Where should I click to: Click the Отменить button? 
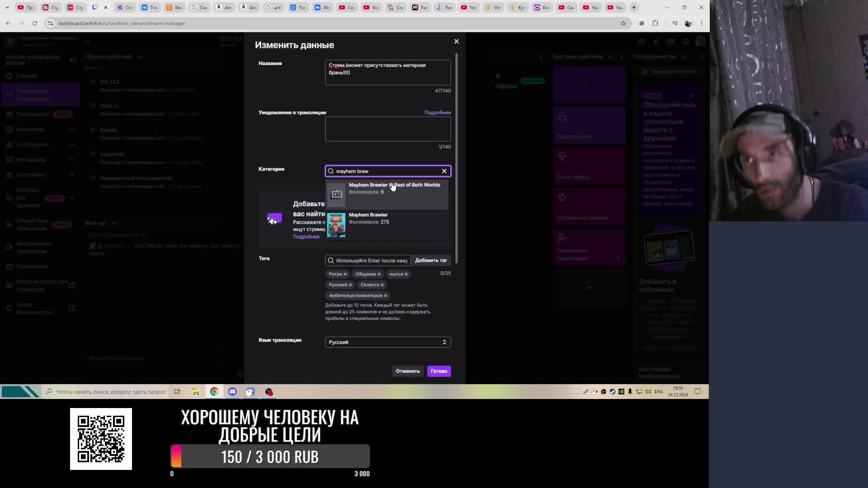point(407,371)
